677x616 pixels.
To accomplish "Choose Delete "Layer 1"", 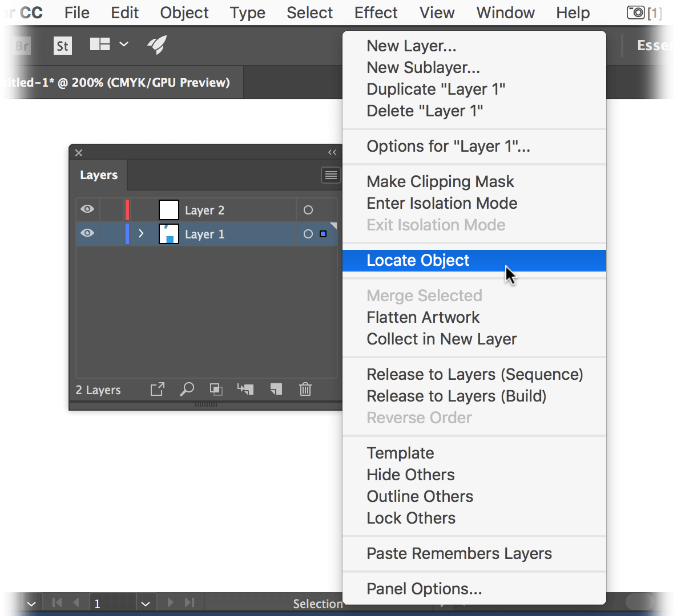I will click(x=474, y=111).
